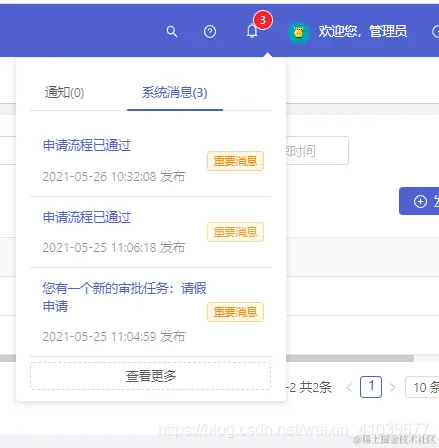This screenshot has height=448, width=439.
Task: Click the welcome administrator user label
Action: [362, 31]
